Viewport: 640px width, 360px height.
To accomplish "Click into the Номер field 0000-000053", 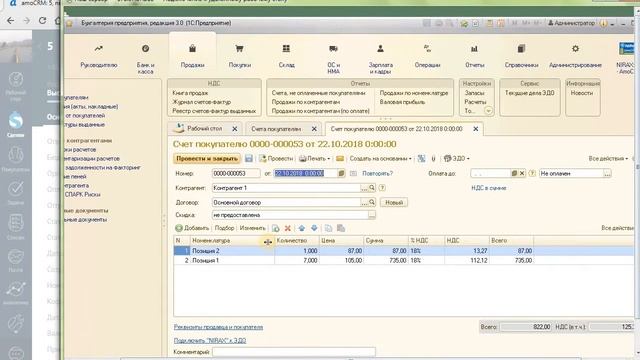I will (x=236, y=173).
